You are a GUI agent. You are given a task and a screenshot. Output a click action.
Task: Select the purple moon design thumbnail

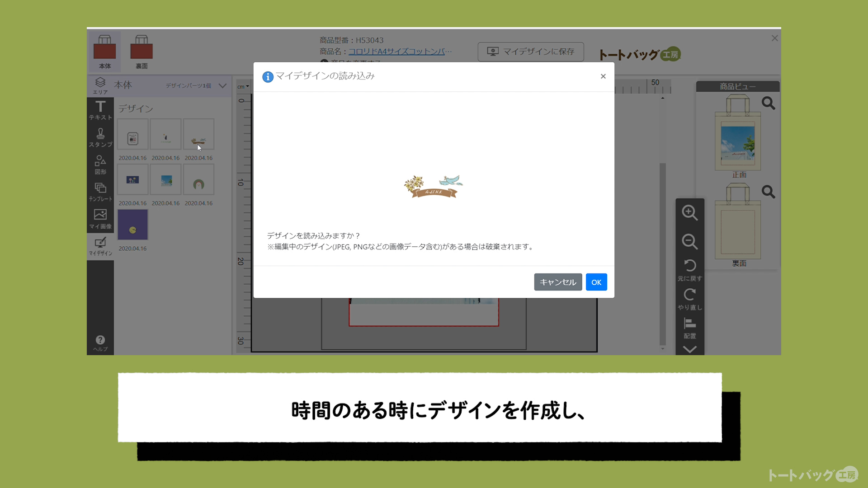click(132, 225)
